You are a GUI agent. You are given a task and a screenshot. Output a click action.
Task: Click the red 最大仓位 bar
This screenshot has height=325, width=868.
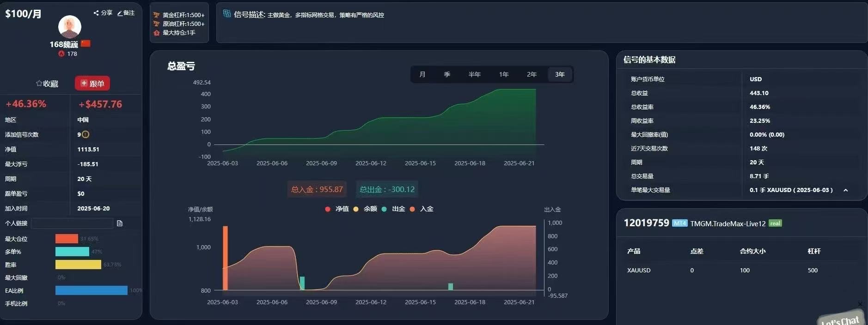click(67, 239)
